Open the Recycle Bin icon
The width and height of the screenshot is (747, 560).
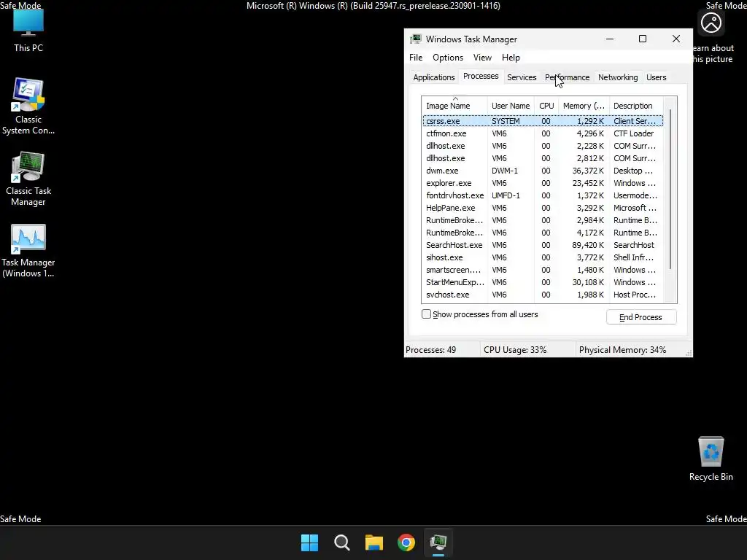click(711, 458)
